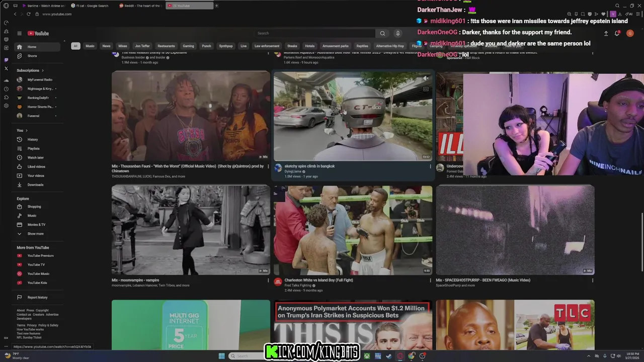Start voice search with the microphone icon
Viewport: 644px width, 362px height.
point(397,33)
